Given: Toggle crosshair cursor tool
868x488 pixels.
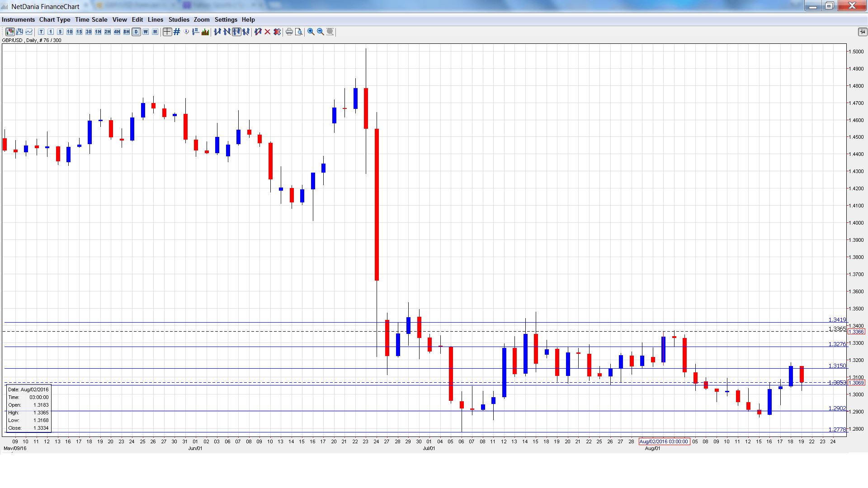Looking at the screenshot, I should click(167, 32).
